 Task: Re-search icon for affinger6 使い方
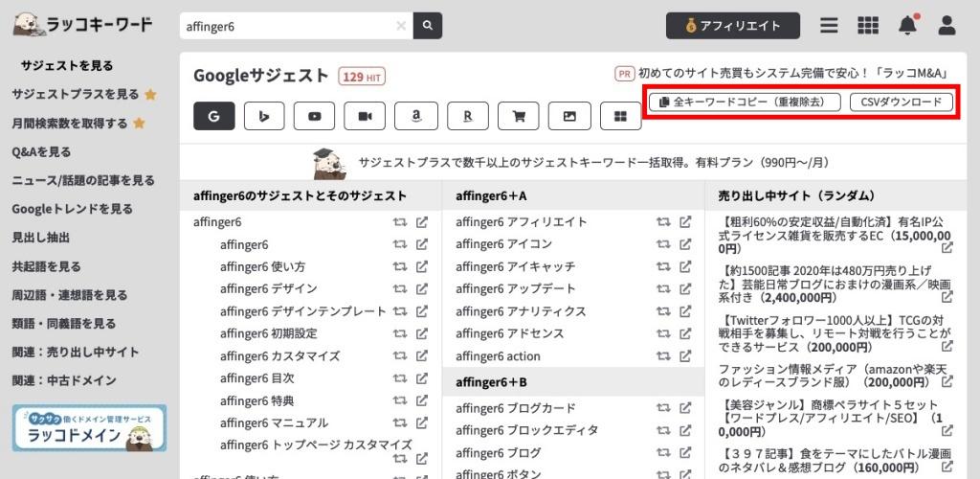pos(400,266)
